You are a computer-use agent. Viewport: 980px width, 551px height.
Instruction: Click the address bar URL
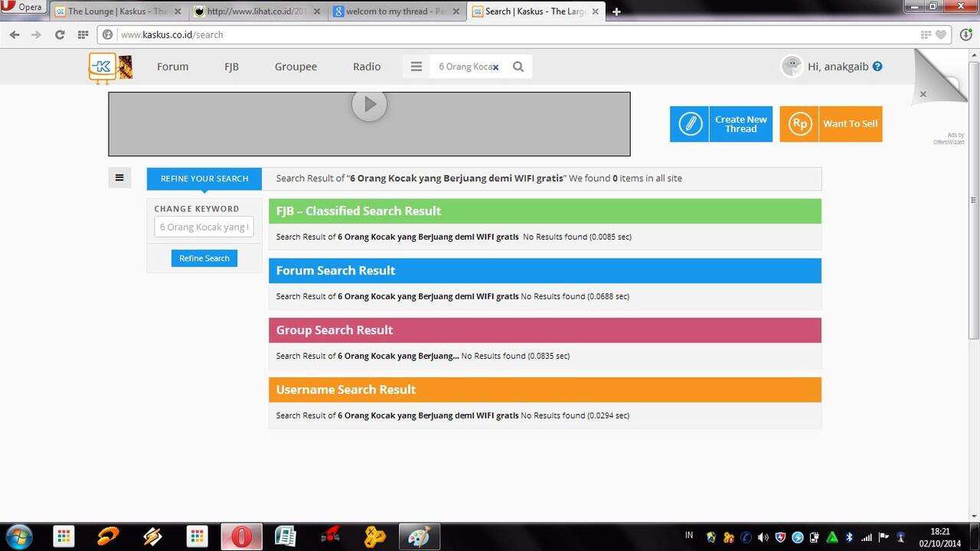coord(172,34)
